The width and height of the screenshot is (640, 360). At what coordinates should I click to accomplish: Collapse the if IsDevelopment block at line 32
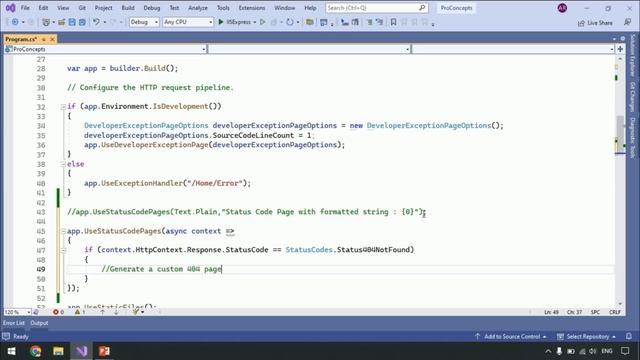(63, 107)
